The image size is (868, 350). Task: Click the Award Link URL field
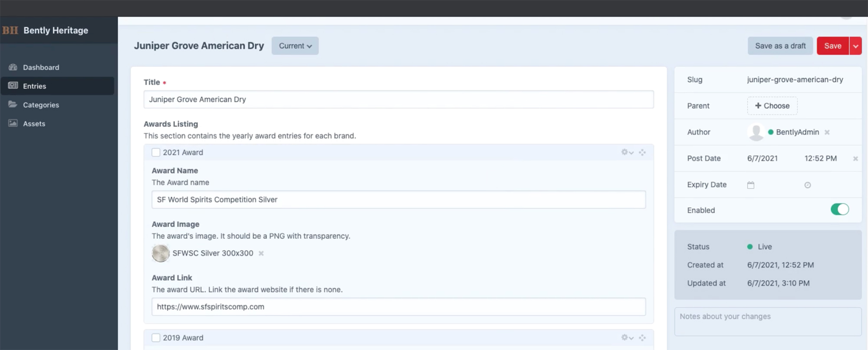click(x=398, y=307)
